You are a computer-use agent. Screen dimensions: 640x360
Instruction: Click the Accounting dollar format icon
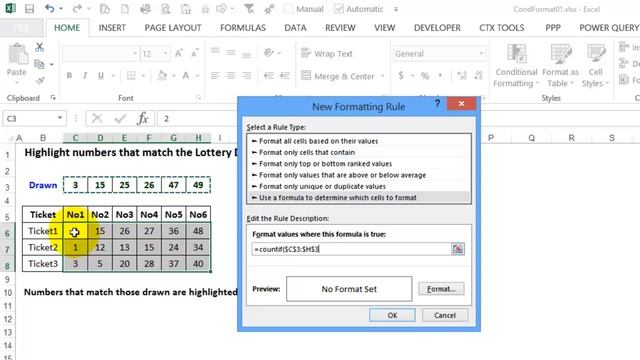pyautogui.click(x=401, y=76)
